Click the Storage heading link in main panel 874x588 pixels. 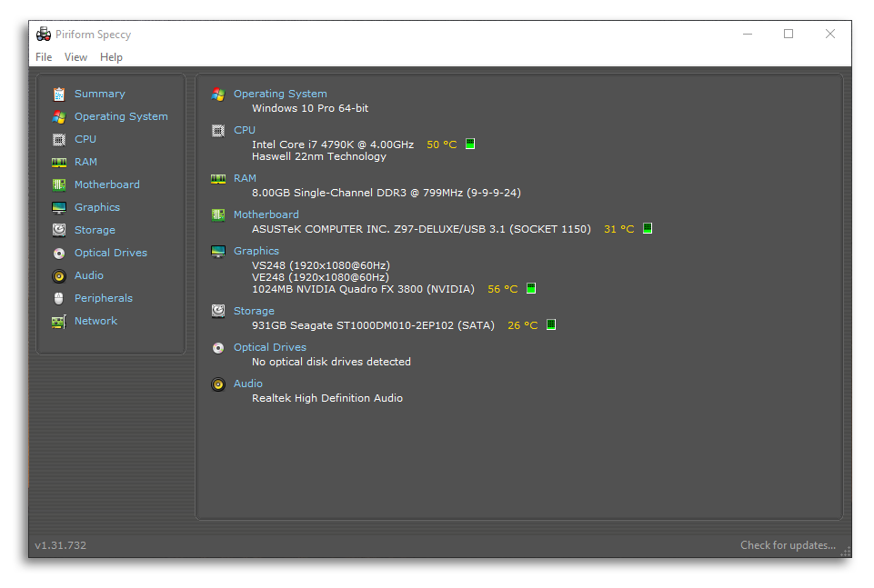[x=254, y=311]
